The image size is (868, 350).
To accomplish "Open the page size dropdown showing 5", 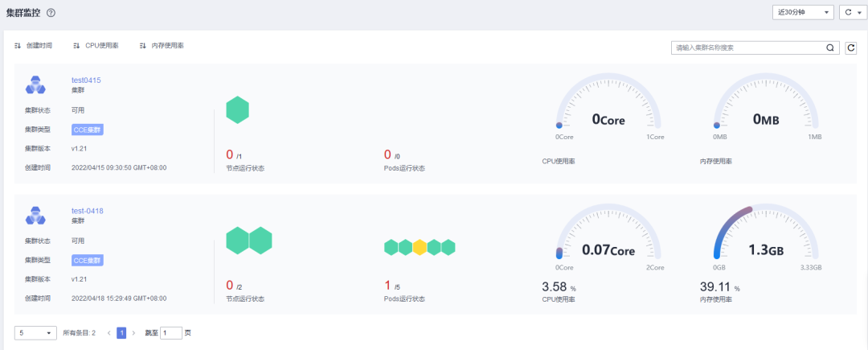I will [x=36, y=333].
